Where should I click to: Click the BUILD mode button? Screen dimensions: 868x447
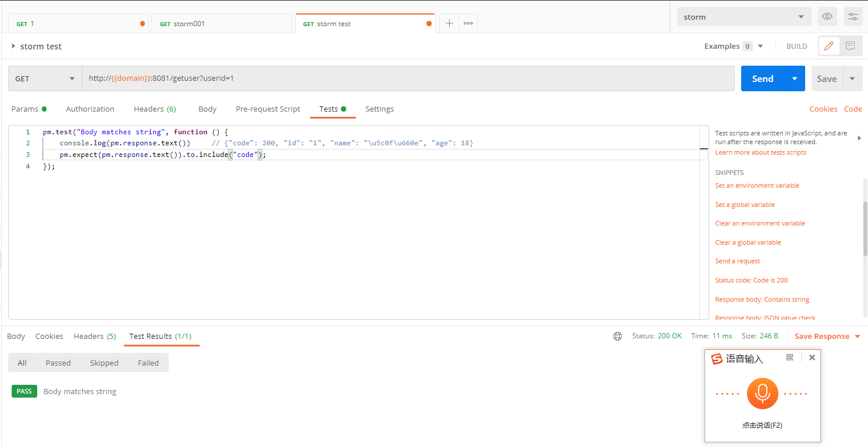coord(796,46)
